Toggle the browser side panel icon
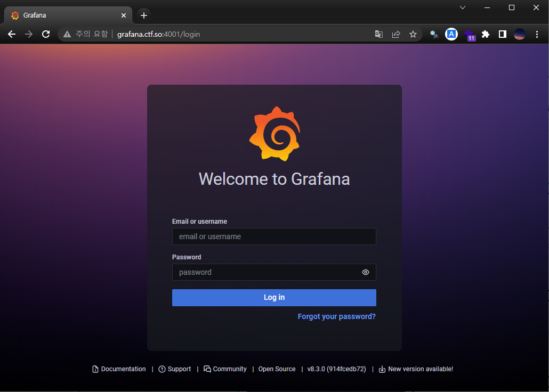 coord(503,34)
